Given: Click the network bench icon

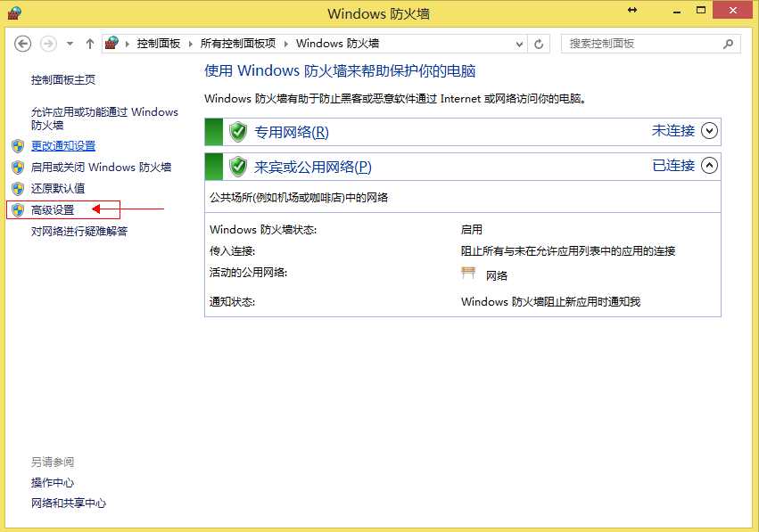Looking at the screenshot, I should pyautogui.click(x=468, y=274).
